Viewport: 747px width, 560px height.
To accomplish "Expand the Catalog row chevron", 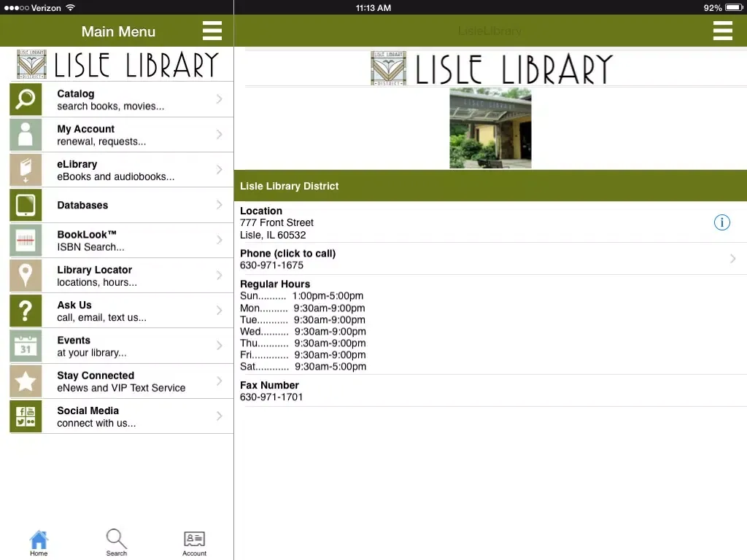I will click(x=219, y=99).
